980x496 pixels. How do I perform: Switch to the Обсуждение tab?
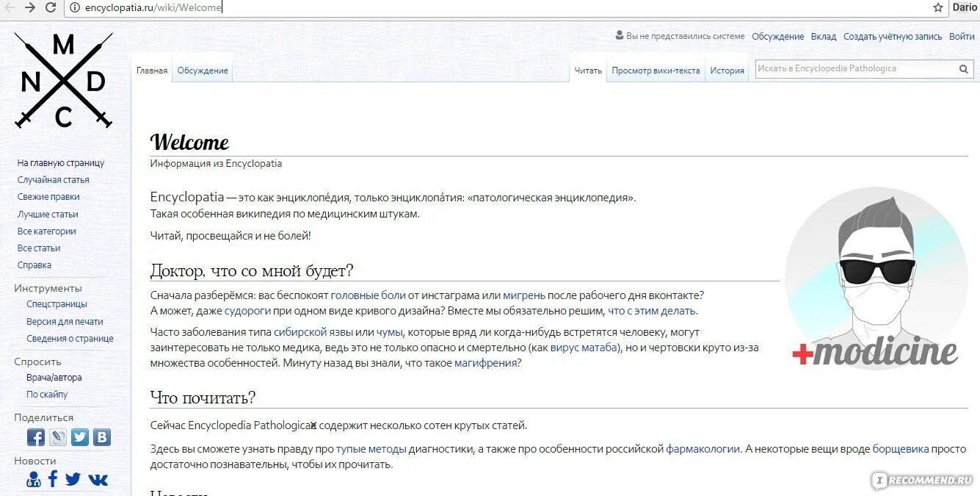tap(202, 71)
